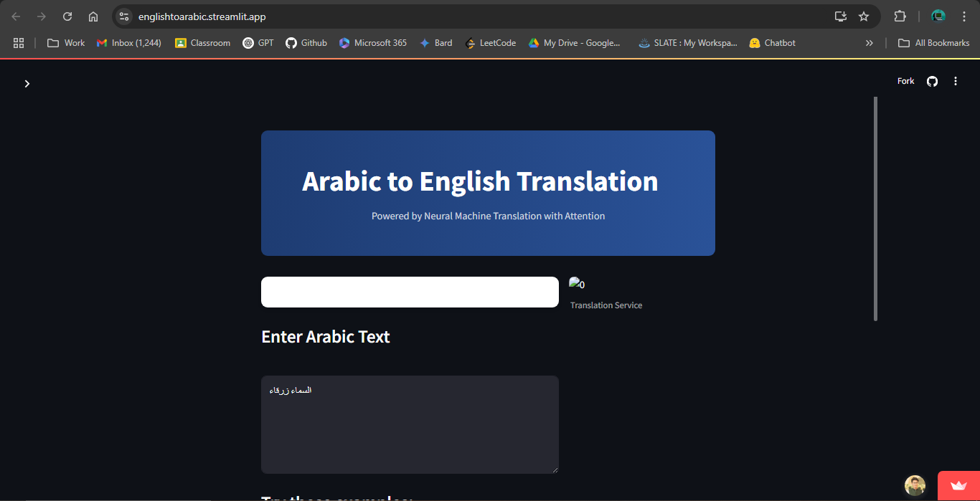Open My Drive - Google bookmark
This screenshot has width=980, height=501.
tap(575, 42)
